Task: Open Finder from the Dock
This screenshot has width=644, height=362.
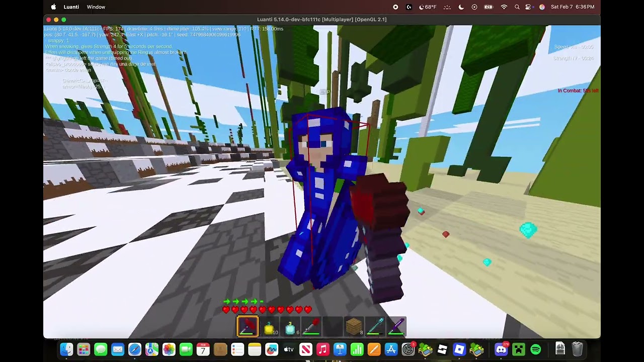Action: pos(66,349)
